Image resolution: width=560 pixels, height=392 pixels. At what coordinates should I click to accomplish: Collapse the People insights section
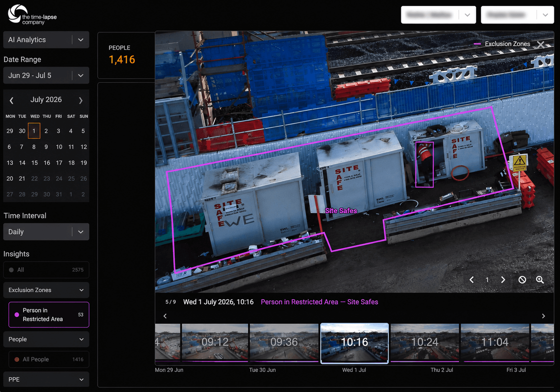coord(46,339)
